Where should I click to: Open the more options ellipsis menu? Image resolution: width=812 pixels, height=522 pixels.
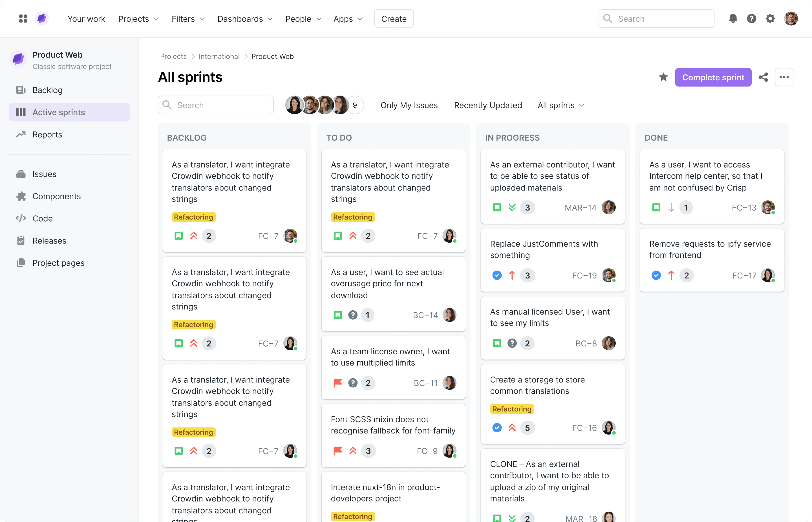(x=784, y=77)
